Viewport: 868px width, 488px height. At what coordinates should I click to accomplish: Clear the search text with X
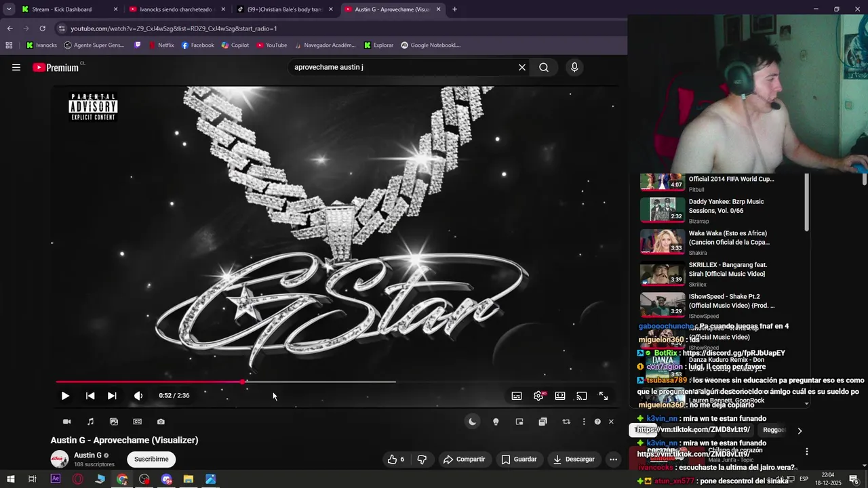522,67
